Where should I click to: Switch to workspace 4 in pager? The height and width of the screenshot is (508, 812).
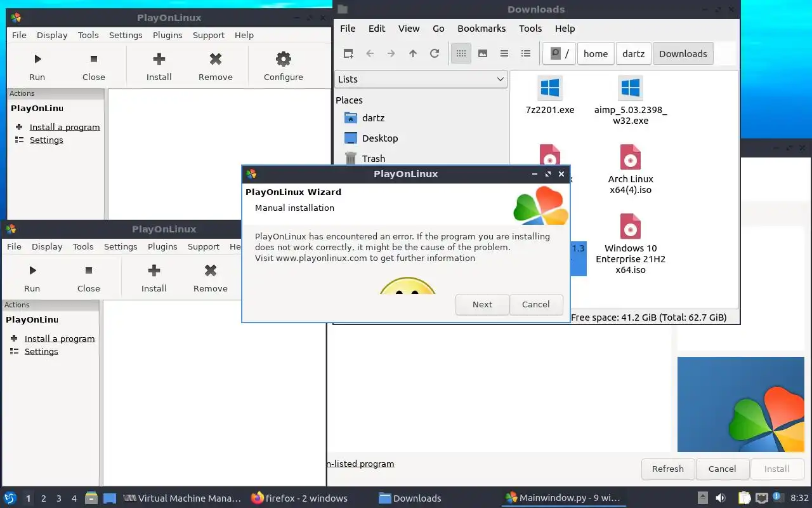pos(74,498)
